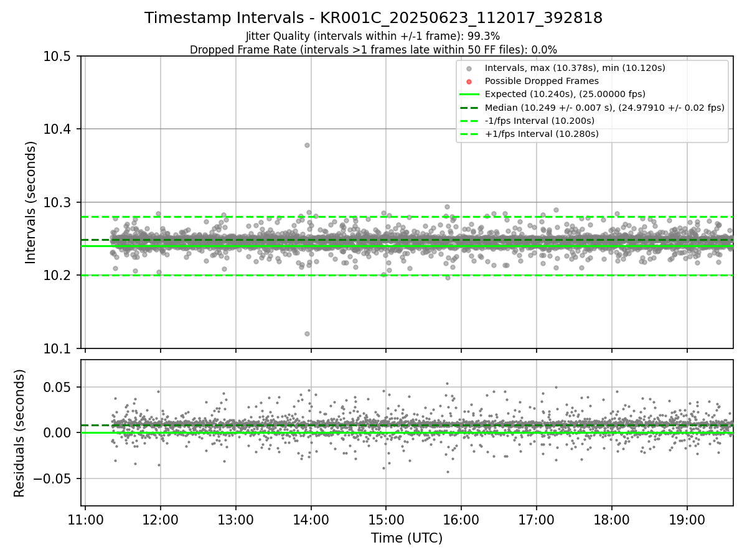Click the 'Residuals (seconds)' y-axis label
747x560 pixels.
click(19, 433)
